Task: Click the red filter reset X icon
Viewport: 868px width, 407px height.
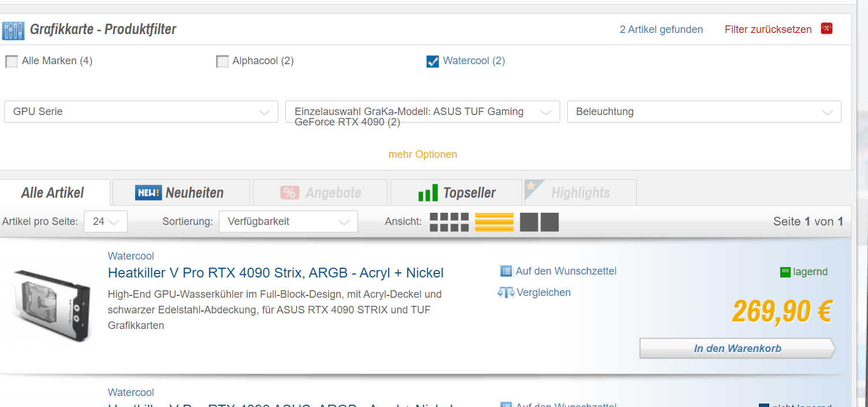Action: (x=826, y=29)
